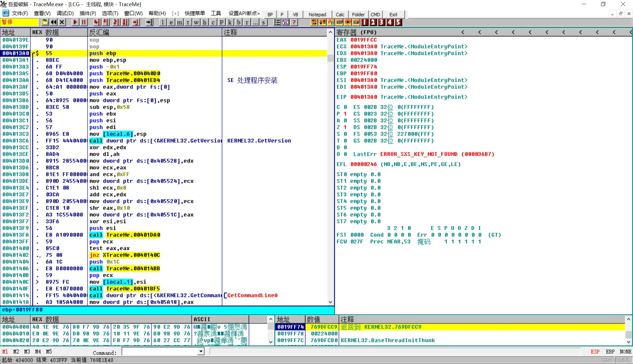This screenshot has height=364, width=633.
Task: Open the 文件(F) menu
Action: coord(20,13)
